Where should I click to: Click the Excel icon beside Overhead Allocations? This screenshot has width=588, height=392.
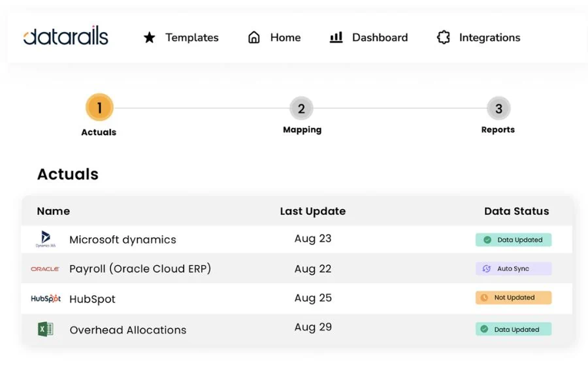(46, 327)
